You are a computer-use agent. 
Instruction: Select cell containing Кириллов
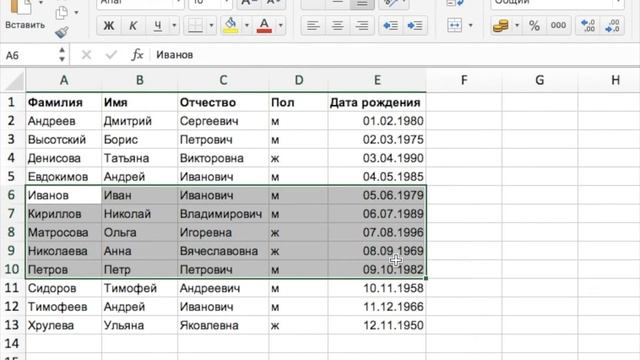coord(64,213)
